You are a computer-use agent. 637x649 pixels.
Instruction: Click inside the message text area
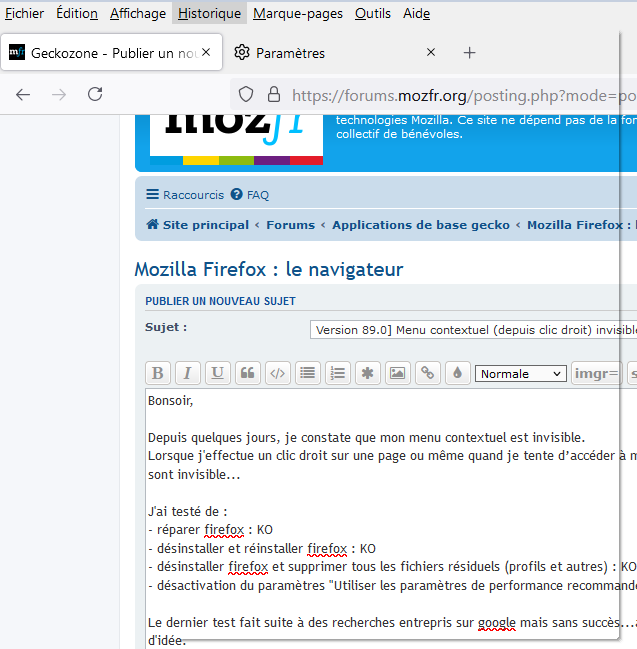coord(391,517)
